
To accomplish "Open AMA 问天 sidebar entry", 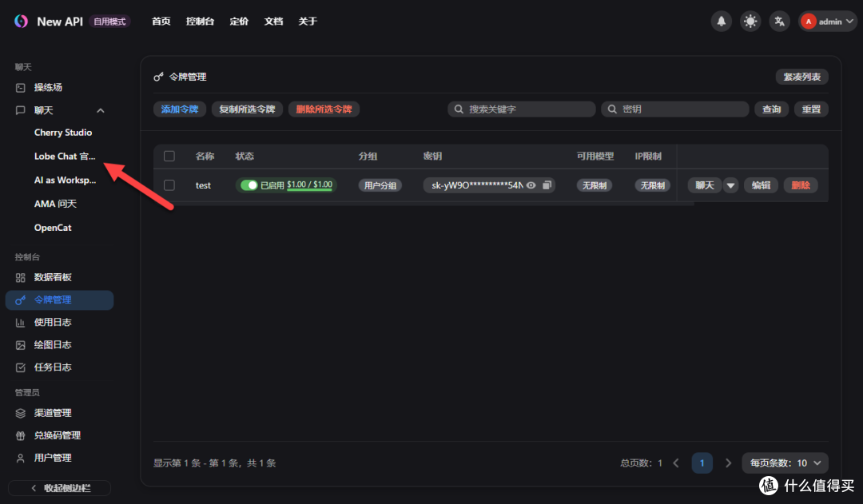I will tap(56, 204).
